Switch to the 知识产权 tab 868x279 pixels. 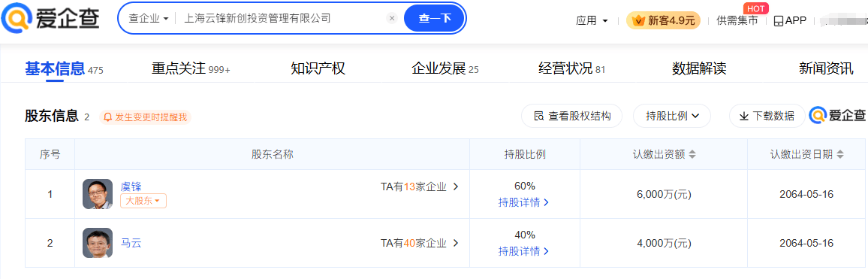(x=318, y=68)
